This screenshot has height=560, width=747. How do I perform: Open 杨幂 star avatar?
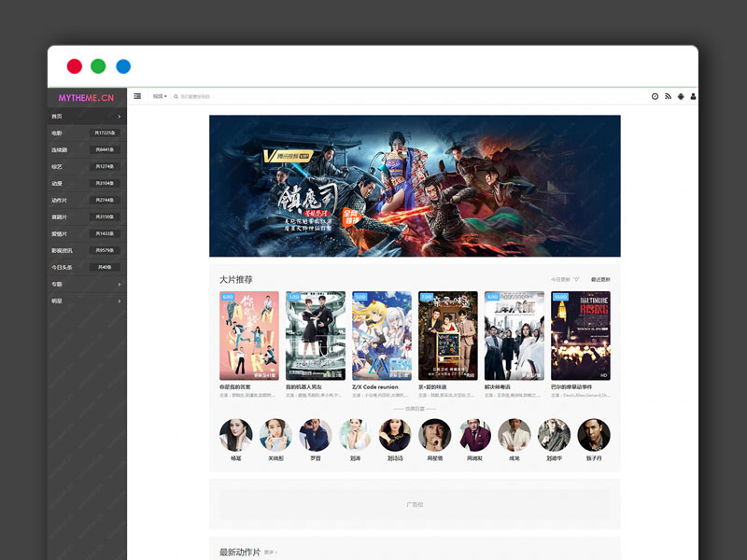235,435
